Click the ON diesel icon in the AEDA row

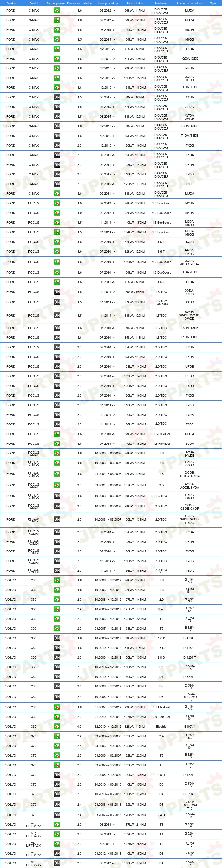[x=57, y=107]
